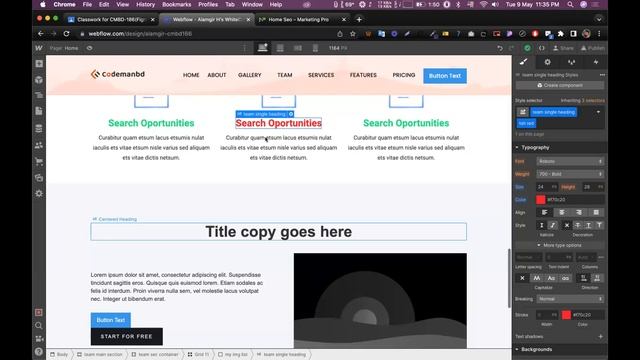This screenshot has width=640, height=360.
Task: Open the Ecommerce cart panel
Action: [x=39, y=162]
